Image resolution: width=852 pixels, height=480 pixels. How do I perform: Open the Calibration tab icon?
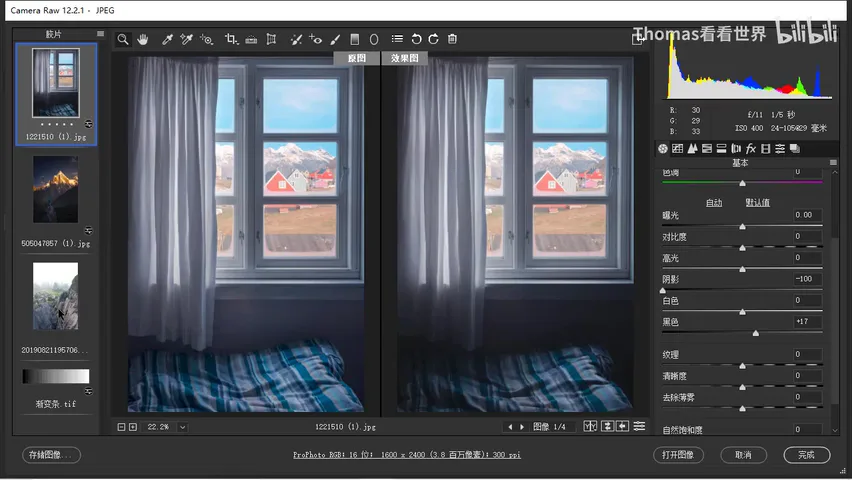pyautogui.click(x=766, y=148)
